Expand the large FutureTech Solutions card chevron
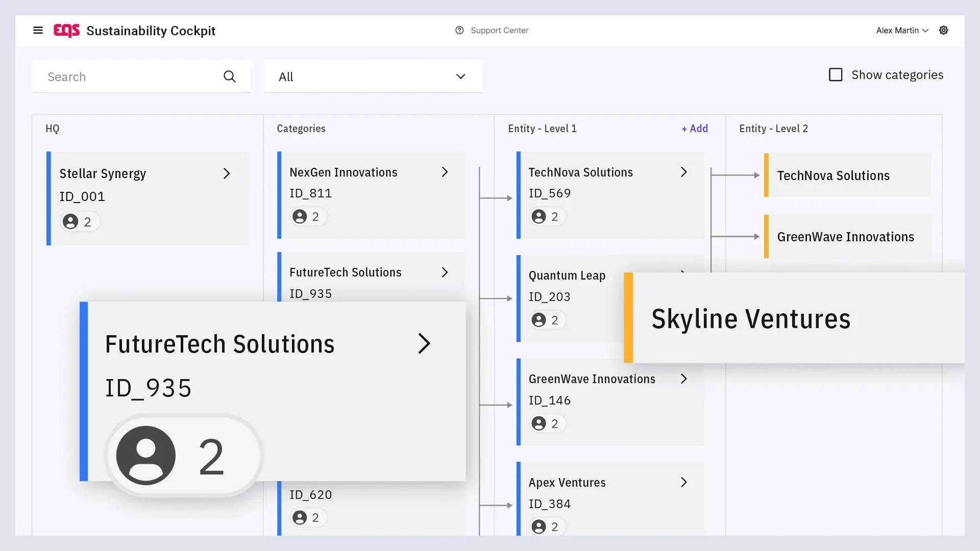The height and width of the screenshot is (551, 980). tap(424, 343)
